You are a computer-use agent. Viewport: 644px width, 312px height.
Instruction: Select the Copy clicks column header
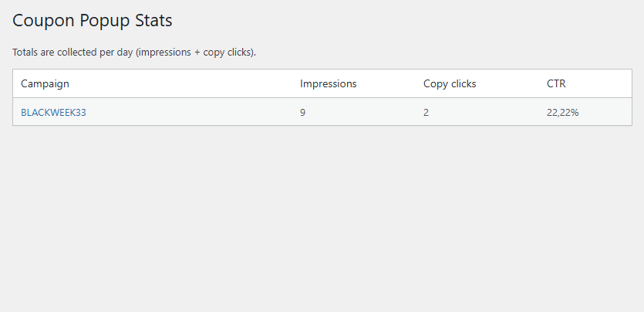tap(450, 83)
